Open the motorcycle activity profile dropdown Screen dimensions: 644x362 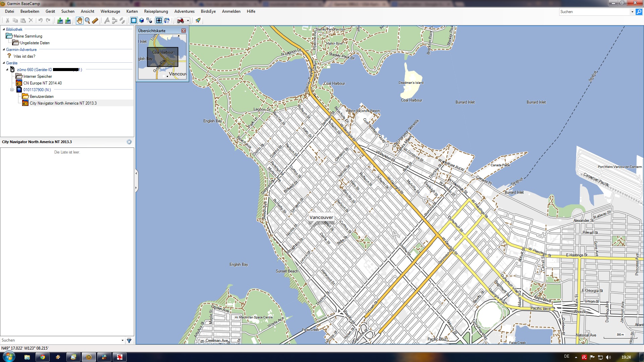tap(188, 21)
